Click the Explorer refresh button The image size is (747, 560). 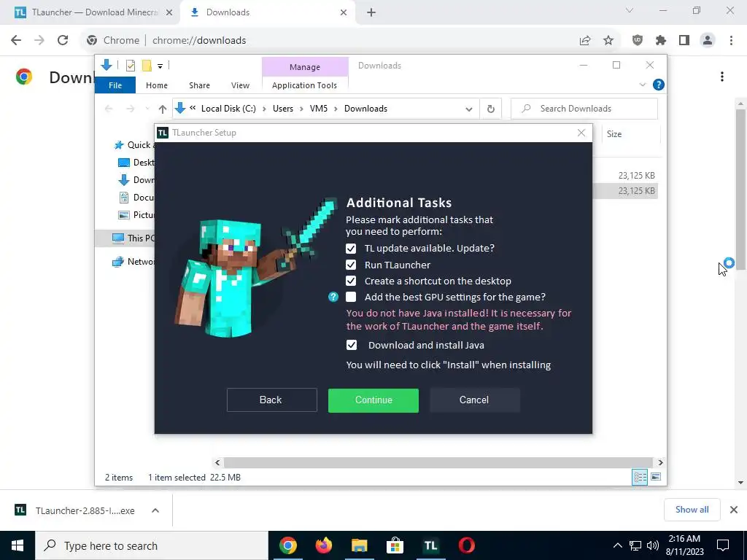491,109
